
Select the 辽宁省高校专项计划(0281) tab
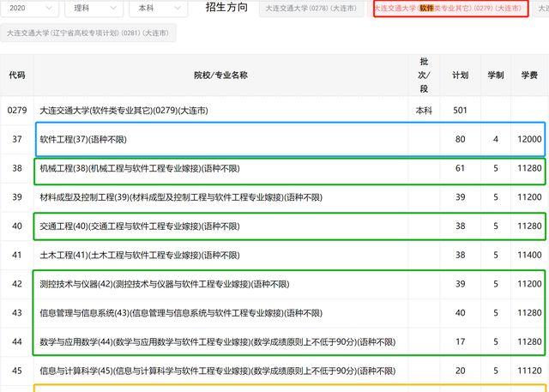pyautogui.click(x=87, y=33)
